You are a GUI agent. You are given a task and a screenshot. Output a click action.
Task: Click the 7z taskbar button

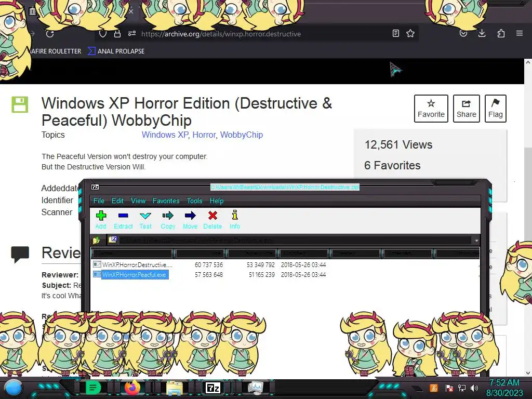click(x=213, y=388)
